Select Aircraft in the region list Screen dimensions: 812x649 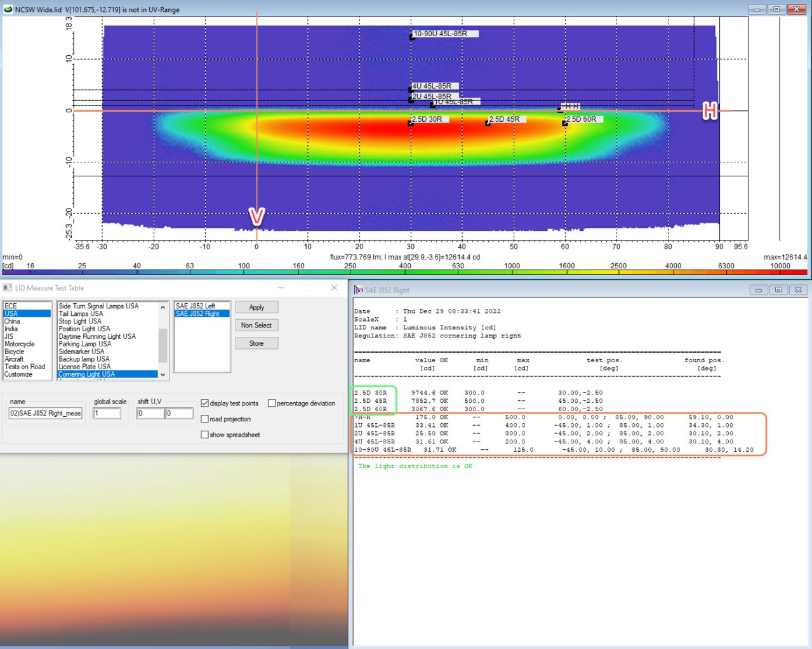point(27,359)
